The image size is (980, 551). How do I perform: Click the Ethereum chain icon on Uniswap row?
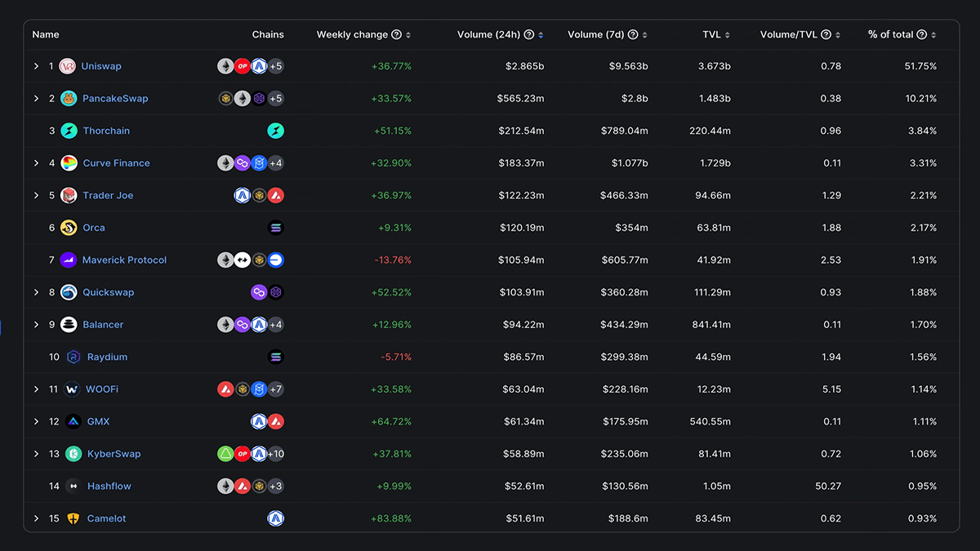pyautogui.click(x=226, y=66)
